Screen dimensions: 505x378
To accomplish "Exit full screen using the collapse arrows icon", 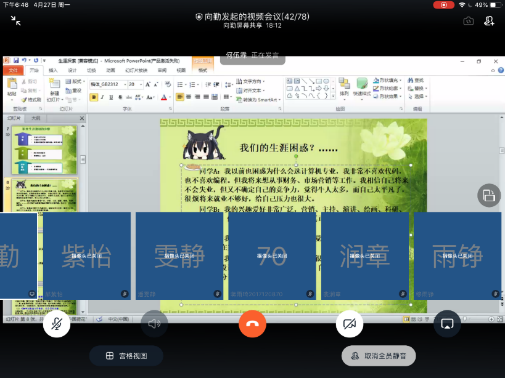I will pos(15,21).
